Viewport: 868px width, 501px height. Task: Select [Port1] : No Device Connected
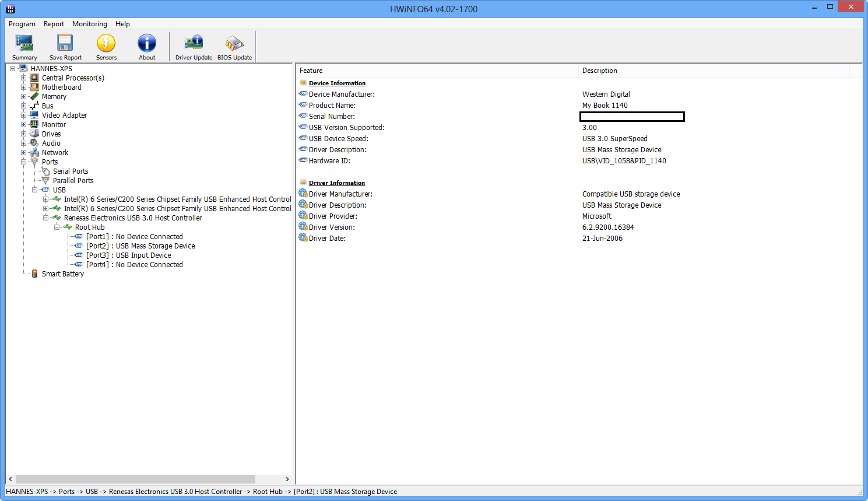coord(135,236)
